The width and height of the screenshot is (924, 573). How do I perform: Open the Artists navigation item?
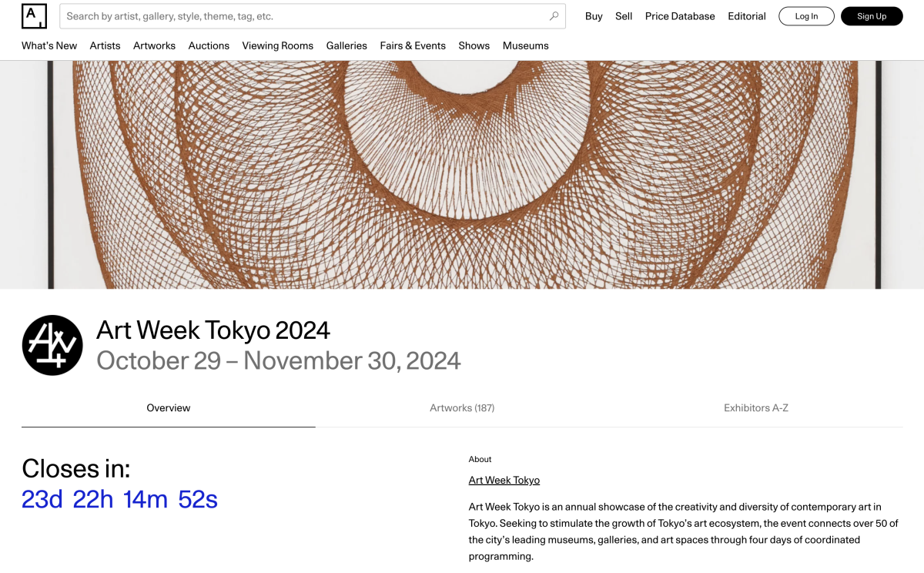point(105,45)
